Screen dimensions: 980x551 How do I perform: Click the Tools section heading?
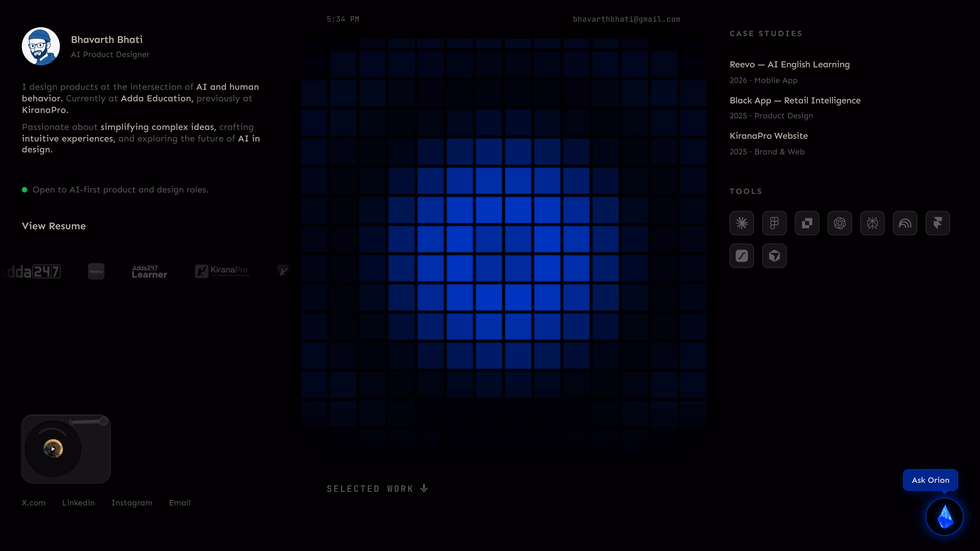[x=746, y=191]
